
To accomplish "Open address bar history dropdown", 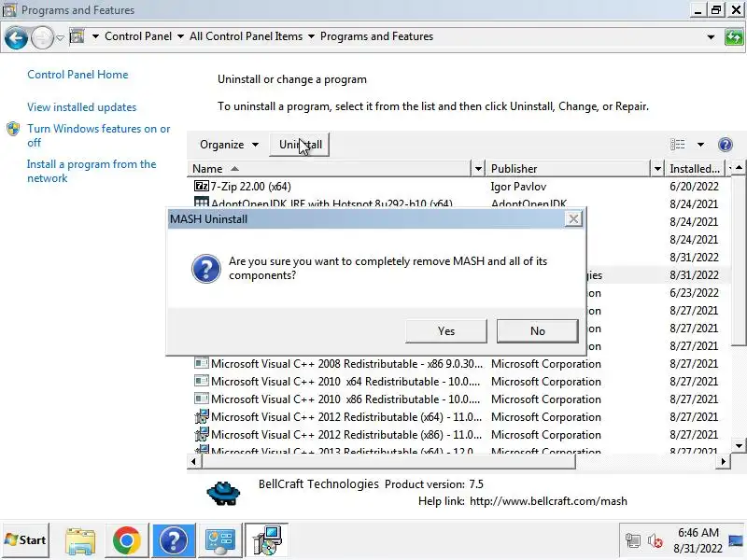I will 711,36.
